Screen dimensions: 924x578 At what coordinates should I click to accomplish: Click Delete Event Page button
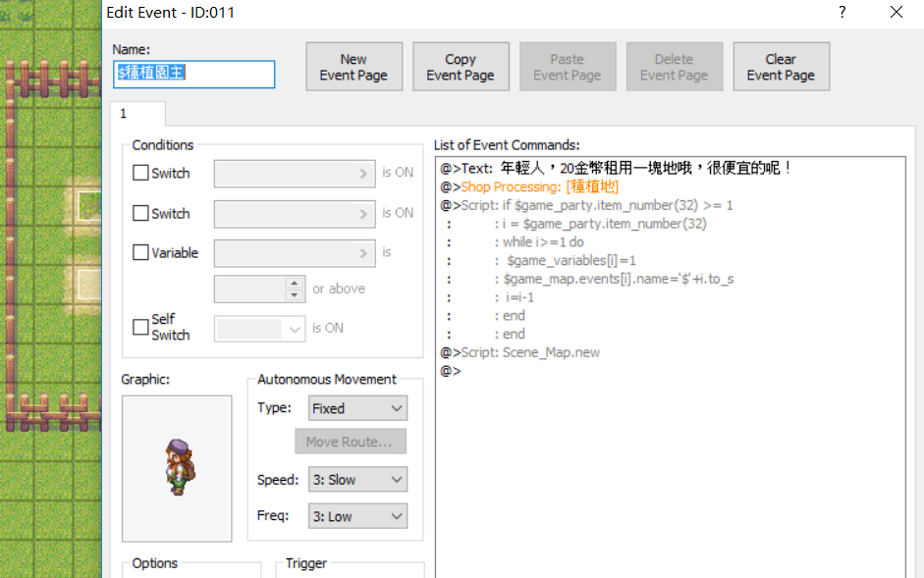[675, 67]
